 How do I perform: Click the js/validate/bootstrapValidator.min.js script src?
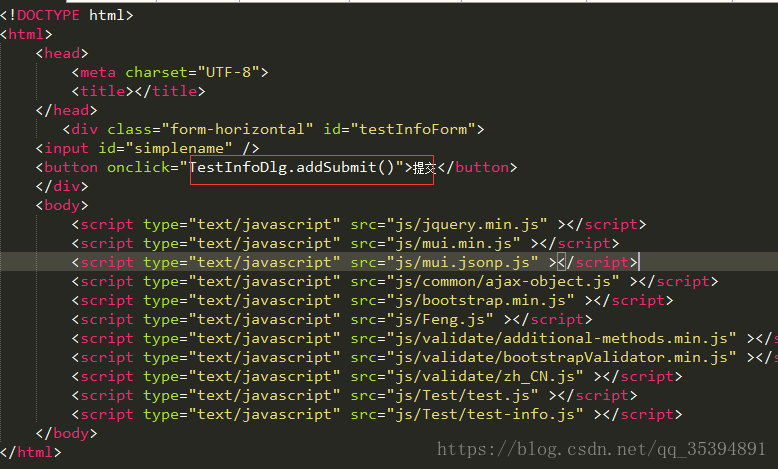pyautogui.click(x=561, y=357)
